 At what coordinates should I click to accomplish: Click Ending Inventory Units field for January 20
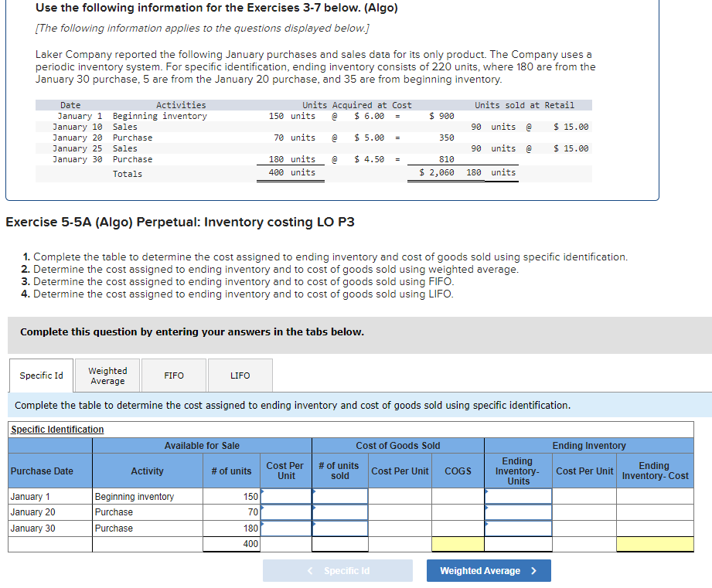[x=518, y=512]
